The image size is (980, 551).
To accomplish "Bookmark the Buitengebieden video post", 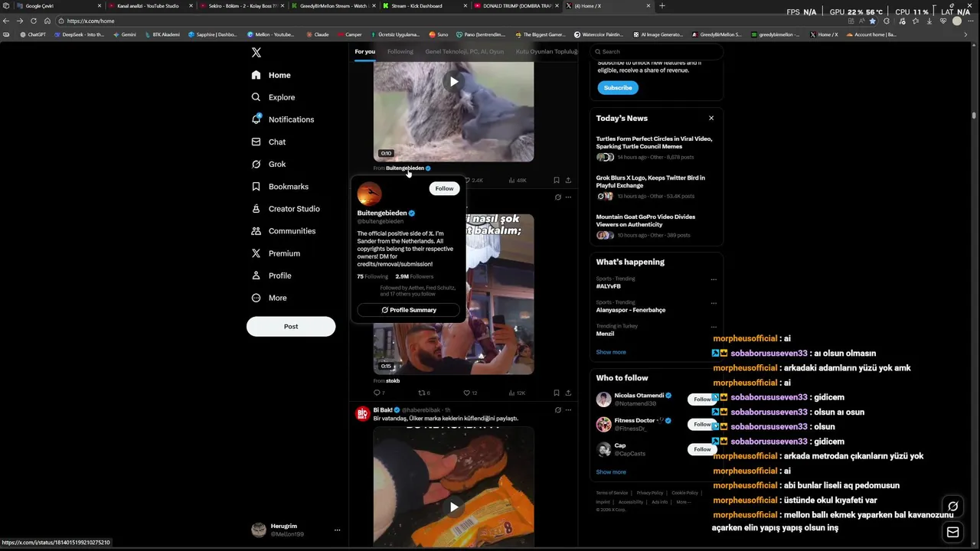I will tap(557, 181).
